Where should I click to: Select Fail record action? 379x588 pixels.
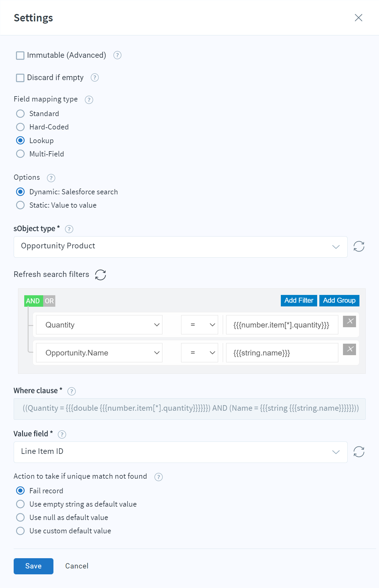pos(20,491)
